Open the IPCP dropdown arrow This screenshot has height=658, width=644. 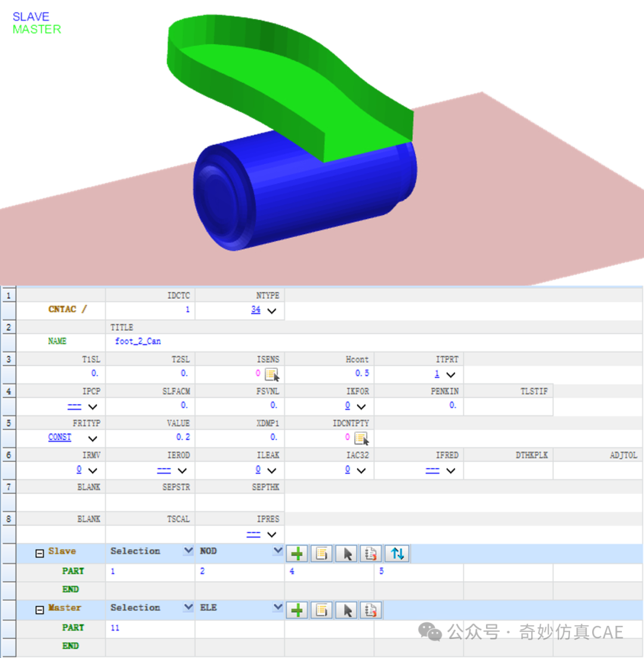(93, 406)
